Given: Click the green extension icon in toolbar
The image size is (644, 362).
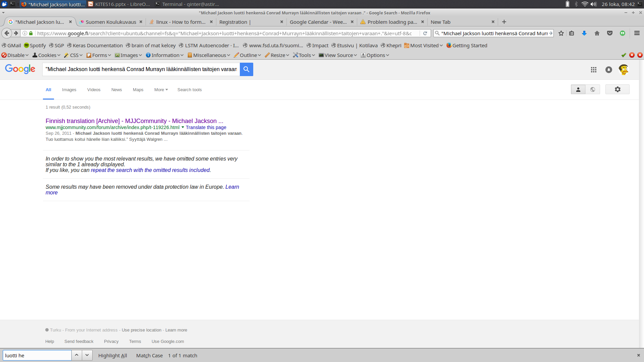Looking at the screenshot, I should click(622, 33).
